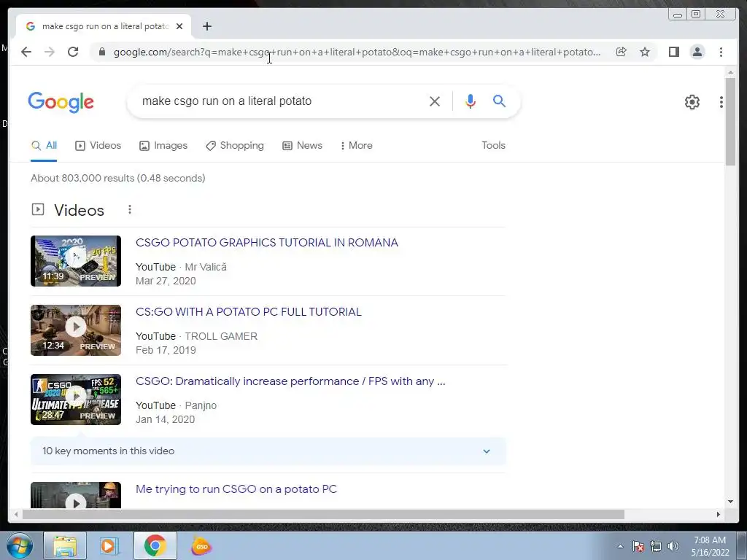This screenshot has width=747, height=560.
Task: Switch to Chrome in the taskbar
Action: click(155, 545)
